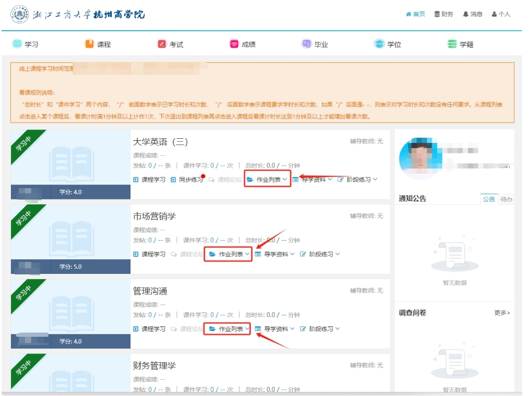
Task: Expand 阶段练习 dropdown for 大学英语（三）
Action: (357, 180)
